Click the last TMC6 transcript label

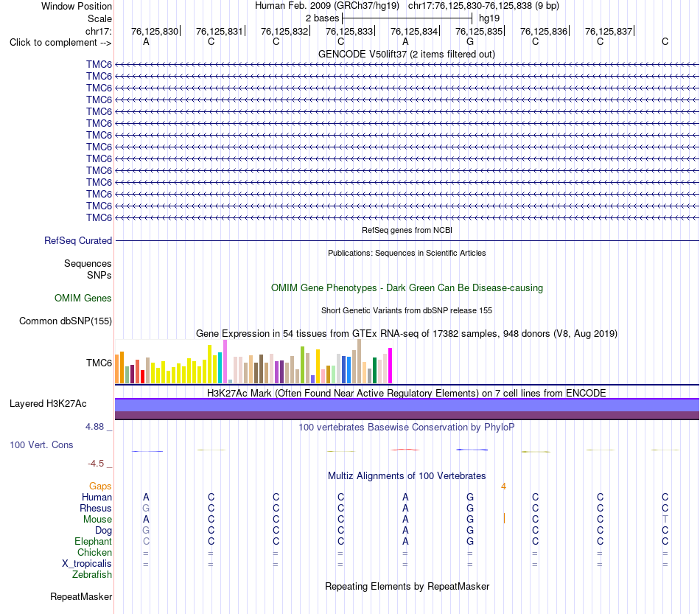click(99, 217)
